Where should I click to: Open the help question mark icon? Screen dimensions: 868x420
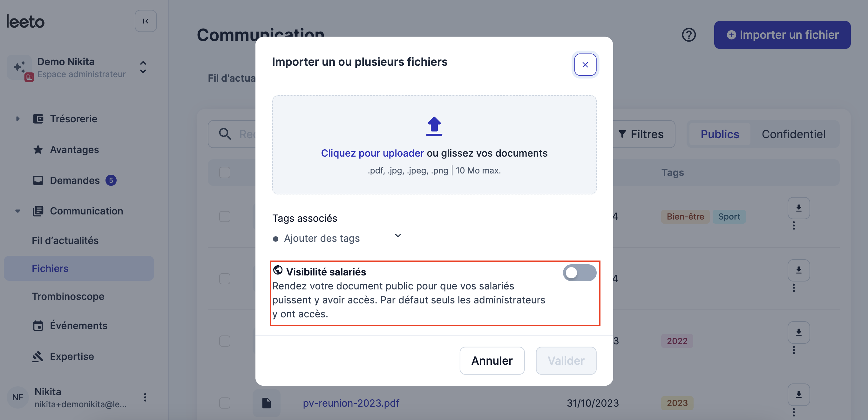tap(689, 35)
